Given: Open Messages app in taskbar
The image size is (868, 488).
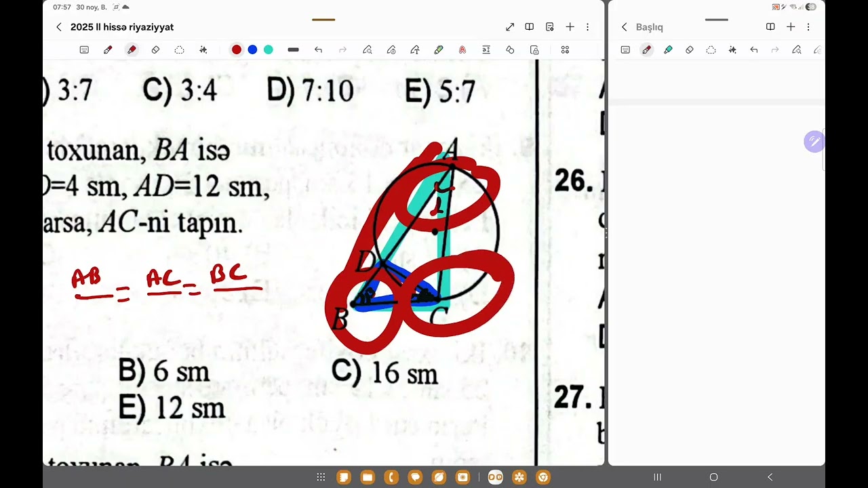Looking at the screenshot, I should [x=415, y=477].
